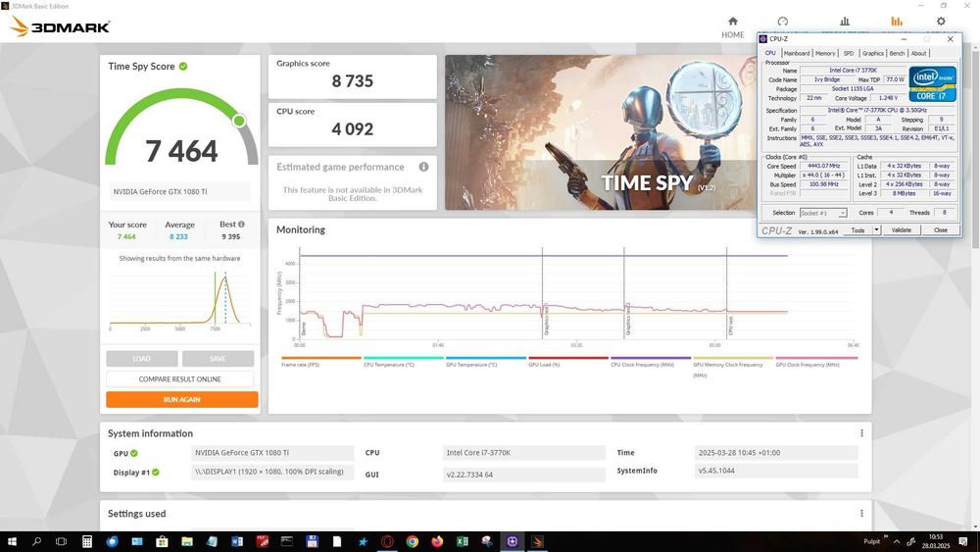980x552 pixels.
Task: Open three-dot menu of Settings used
Action: coord(861,513)
